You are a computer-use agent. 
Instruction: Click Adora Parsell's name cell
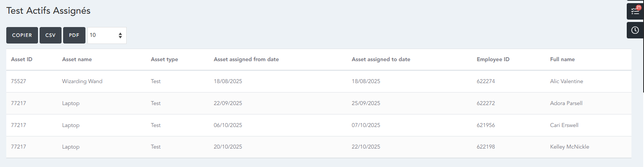pyautogui.click(x=566, y=103)
